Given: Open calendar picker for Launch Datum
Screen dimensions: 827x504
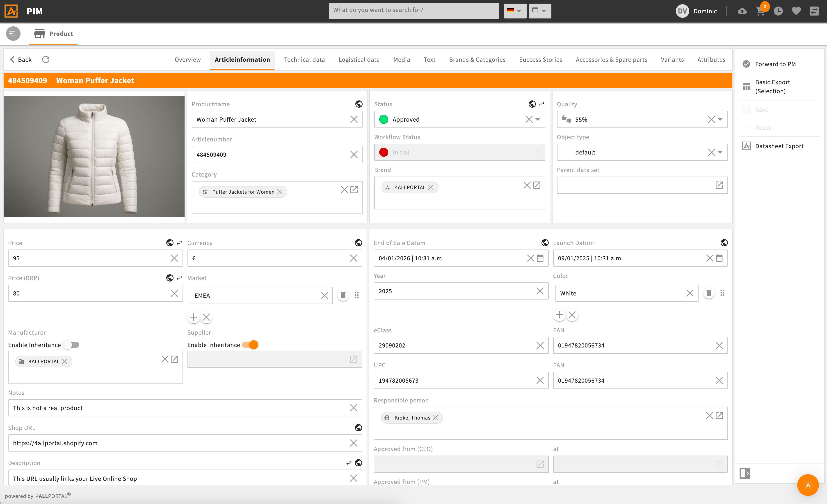Looking at the screenshot, I should 719,258.
